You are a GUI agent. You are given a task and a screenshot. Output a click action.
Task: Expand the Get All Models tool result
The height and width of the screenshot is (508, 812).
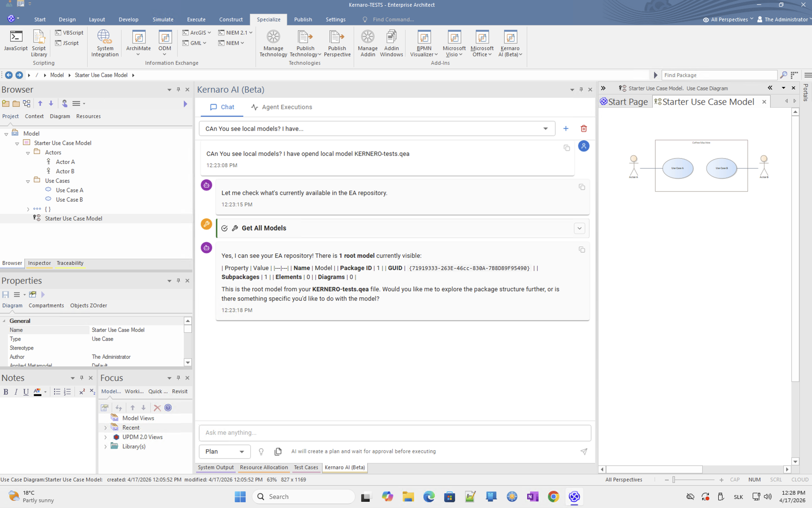pyautogui.click(x=579, y=228)
